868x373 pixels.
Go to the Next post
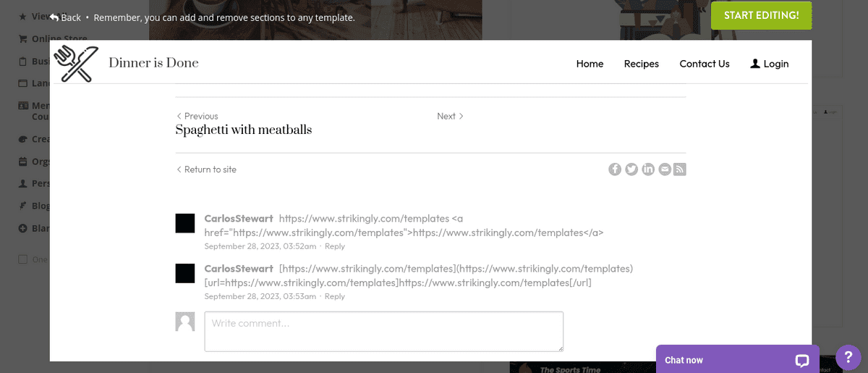450,116
